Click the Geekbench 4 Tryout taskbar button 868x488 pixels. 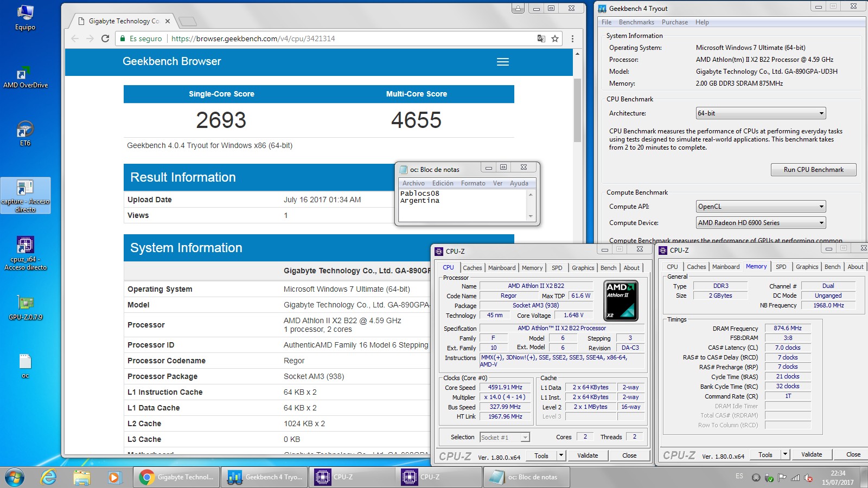click(x=264, y=477)
